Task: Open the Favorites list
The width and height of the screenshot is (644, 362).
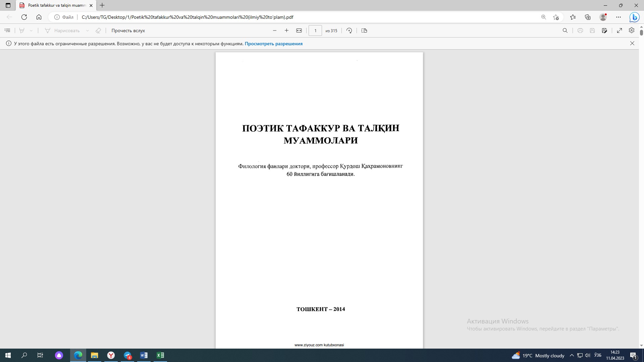Action: (573, 17)
